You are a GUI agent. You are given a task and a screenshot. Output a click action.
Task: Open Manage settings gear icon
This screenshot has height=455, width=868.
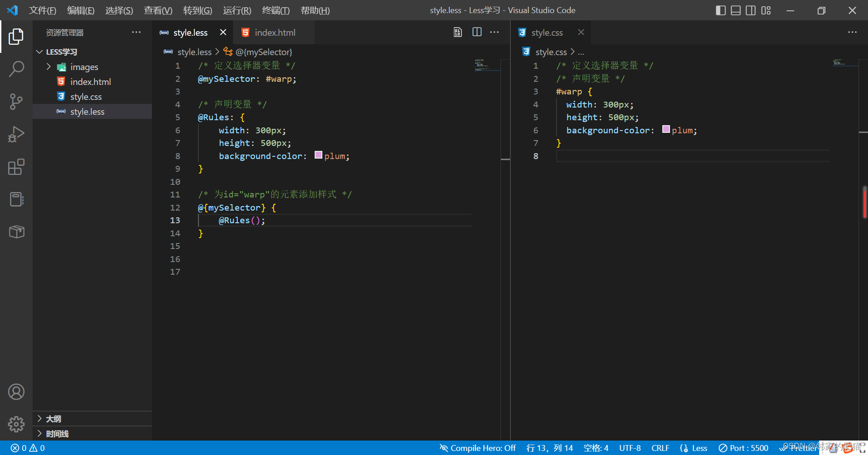click(x=16, y=424)
